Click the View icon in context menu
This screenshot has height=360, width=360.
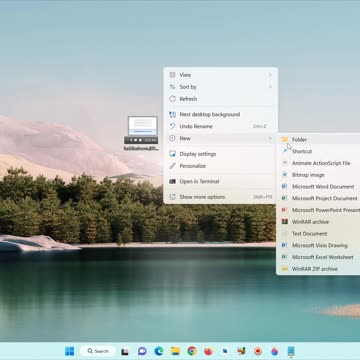(x=172, y=75)
